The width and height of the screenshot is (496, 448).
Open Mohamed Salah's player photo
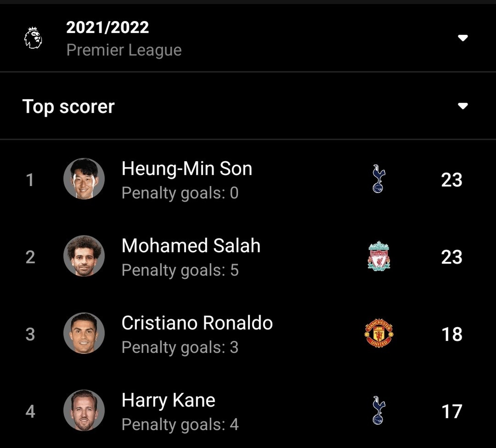(x=84, y=256)
